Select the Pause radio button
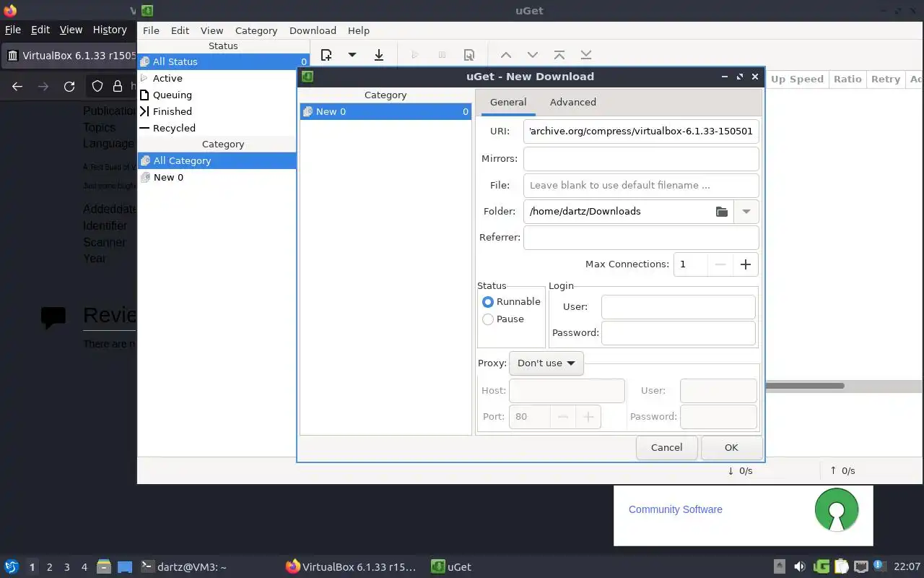This screenshot has width=924, height=578. pyautogui.click(x=488, y=319)
